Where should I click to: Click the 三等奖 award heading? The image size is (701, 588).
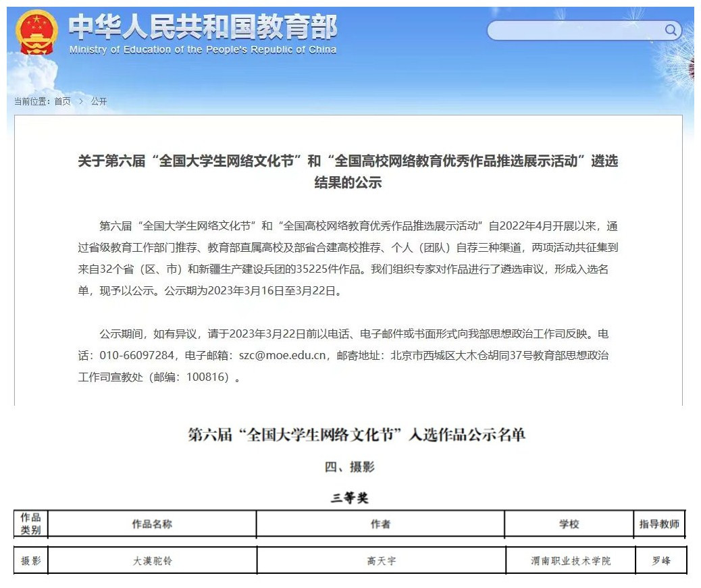350,498
